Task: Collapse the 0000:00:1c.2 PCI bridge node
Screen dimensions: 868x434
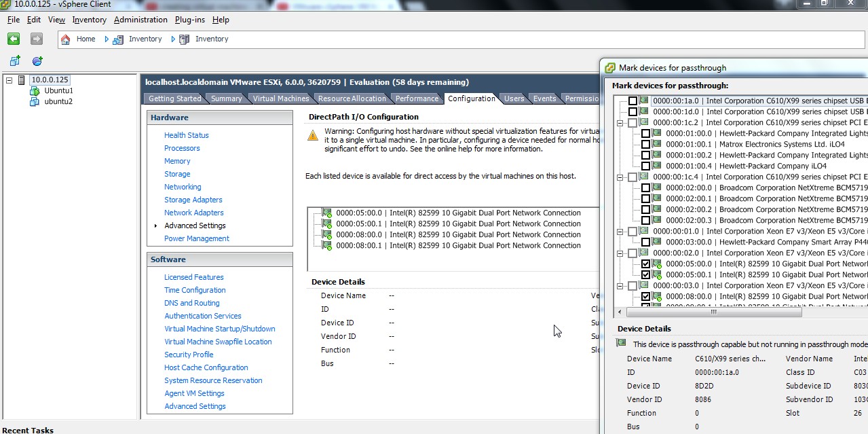Action: 620,123
